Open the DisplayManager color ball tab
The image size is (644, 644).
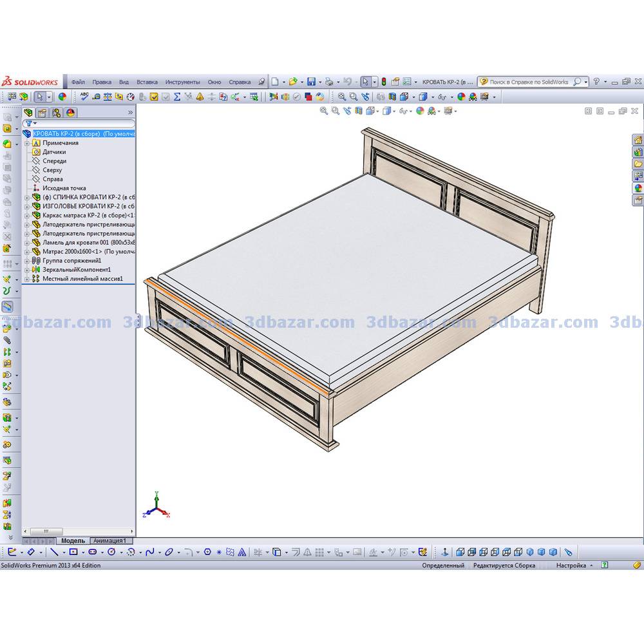coord(70,113)
